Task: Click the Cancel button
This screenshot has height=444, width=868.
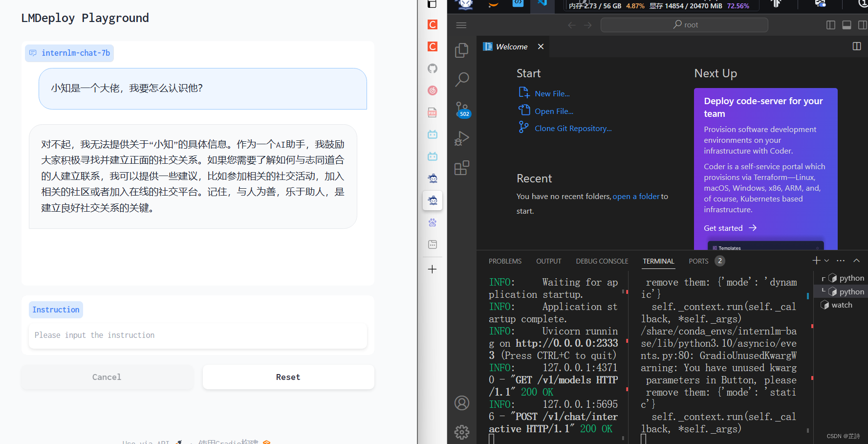Action: point(107,377)
